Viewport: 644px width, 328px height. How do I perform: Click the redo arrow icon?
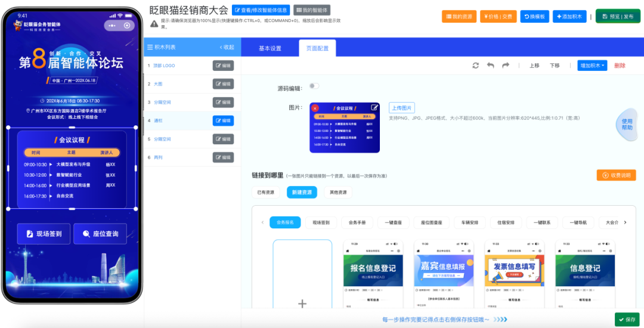(x=506, y=66)
